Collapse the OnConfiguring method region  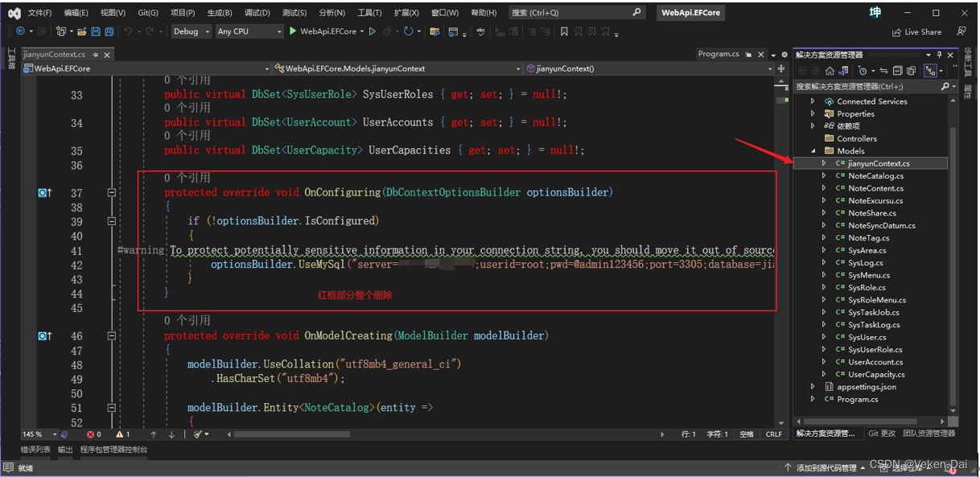pyautogui.click(x=111, y=192)
